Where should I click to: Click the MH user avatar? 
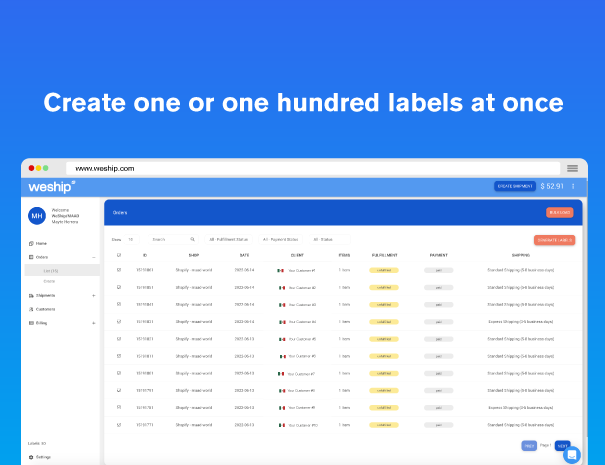click(37, 216)
